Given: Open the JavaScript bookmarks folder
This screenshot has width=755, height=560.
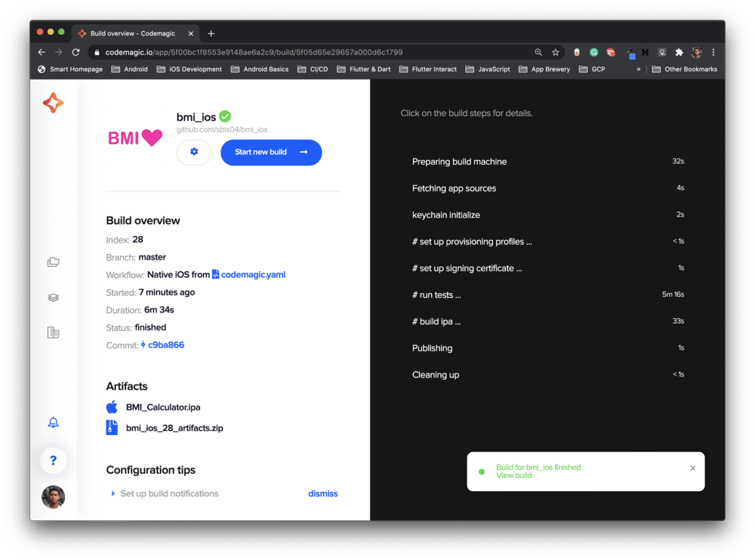Looking at the screenshot, I should [x=488, y=69].
